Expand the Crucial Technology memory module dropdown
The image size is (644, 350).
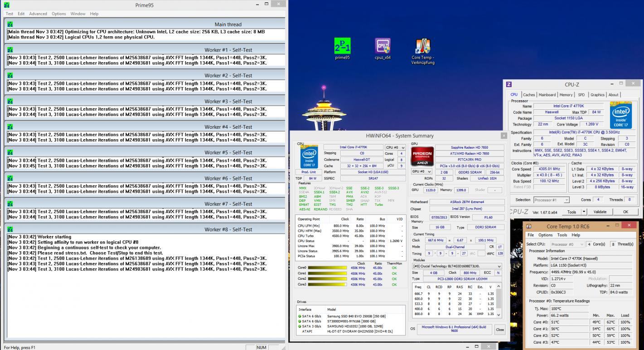tap(456, 266)
